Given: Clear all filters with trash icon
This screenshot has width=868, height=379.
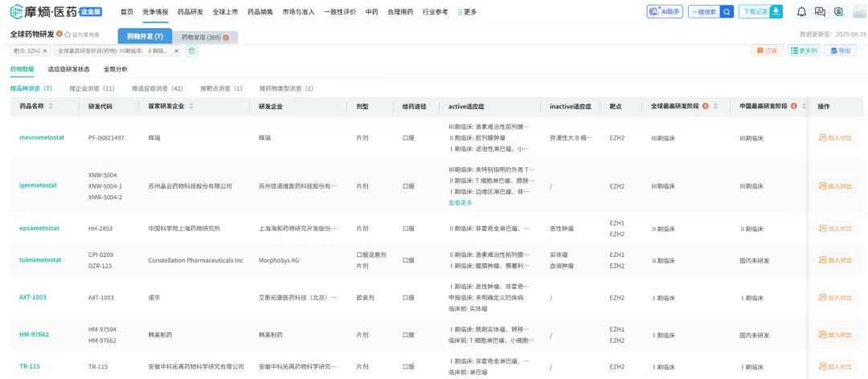Looking at the screenshot, I should pos(191,51).
